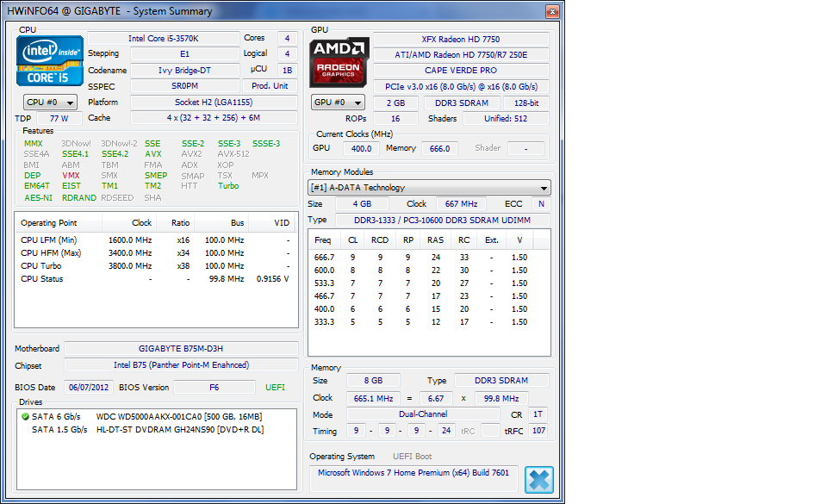827x504 pixels.
Task: Open the CPU #0 selector dropdown
Action: tap(50, 103)
